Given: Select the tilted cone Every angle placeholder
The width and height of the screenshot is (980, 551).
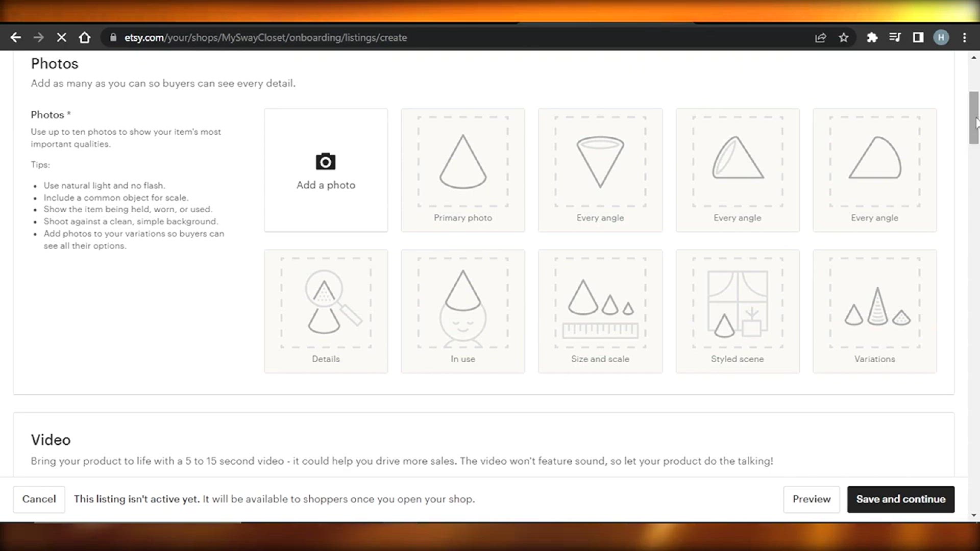Looking at the screenshot, I should pos(738,170).
